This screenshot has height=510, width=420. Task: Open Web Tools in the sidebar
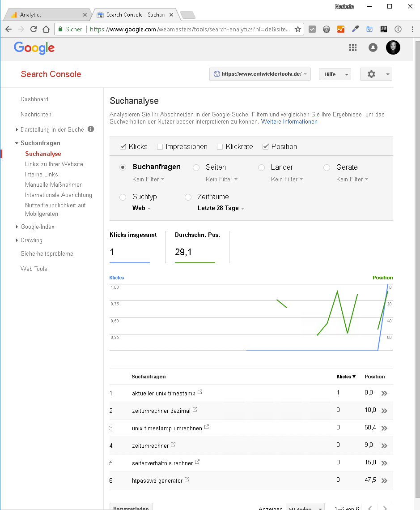(34, 269)
